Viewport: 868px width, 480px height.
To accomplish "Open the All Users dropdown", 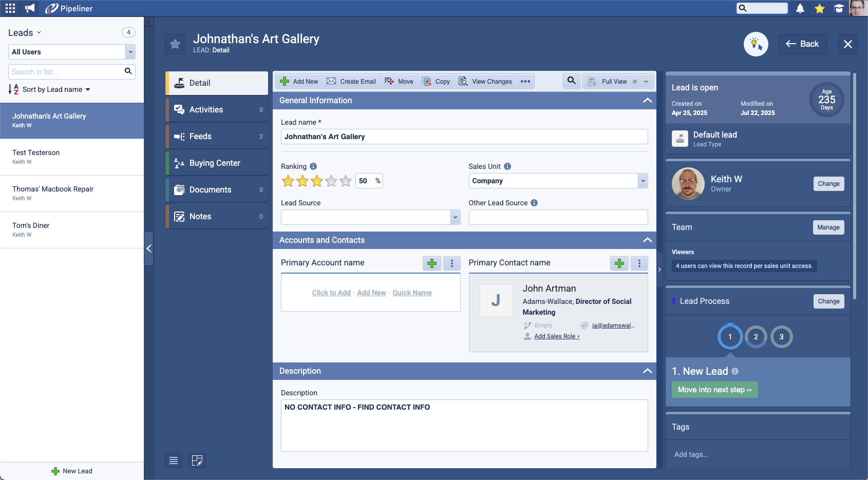I will 130,52.
